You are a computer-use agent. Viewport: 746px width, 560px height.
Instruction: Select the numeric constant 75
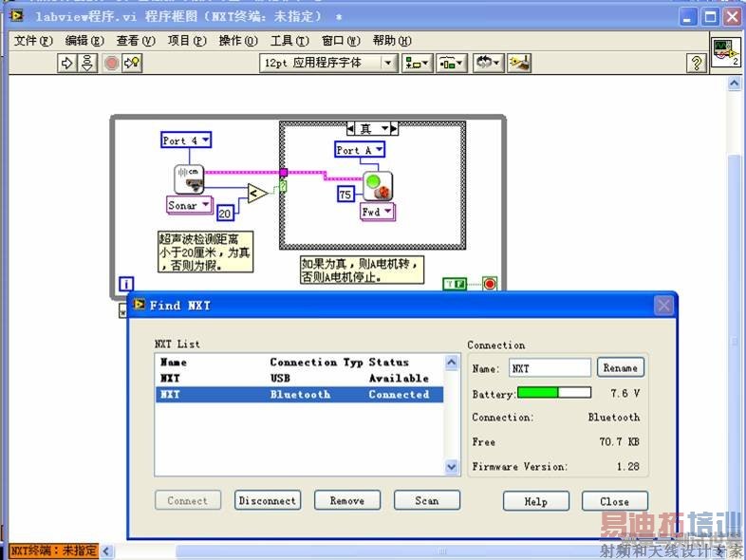345,195
